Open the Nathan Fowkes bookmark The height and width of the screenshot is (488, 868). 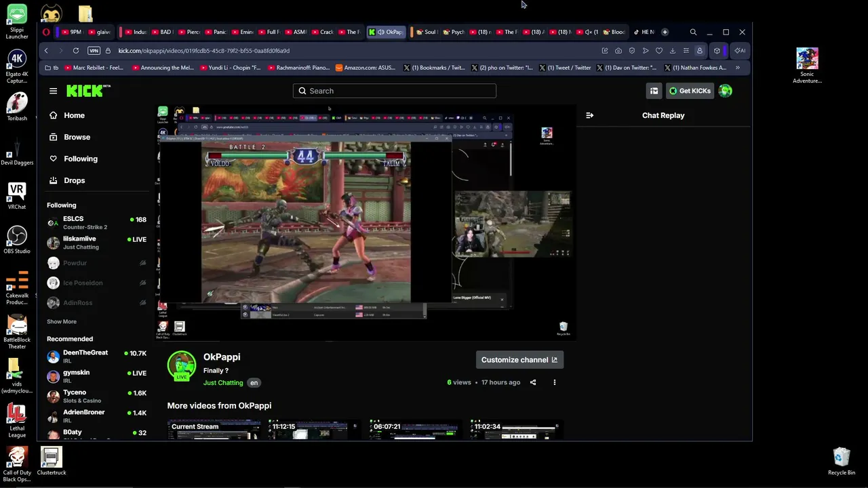tap(695, 68)
